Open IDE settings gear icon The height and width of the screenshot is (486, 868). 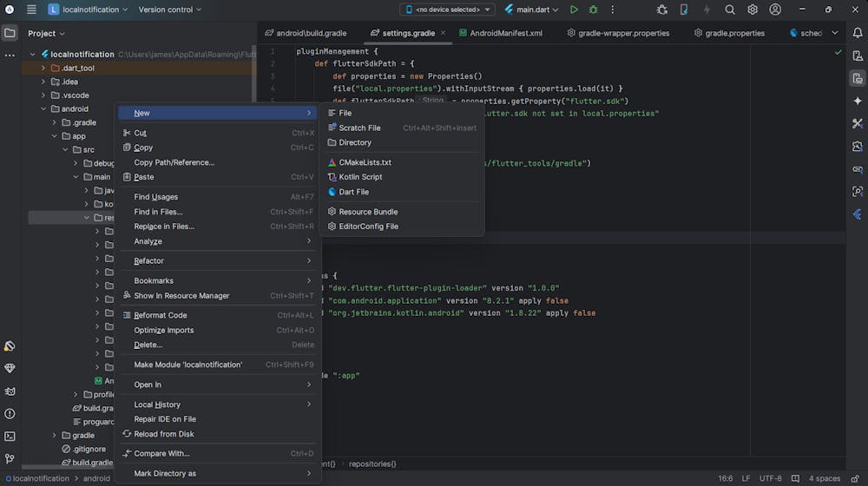point(753,10)
